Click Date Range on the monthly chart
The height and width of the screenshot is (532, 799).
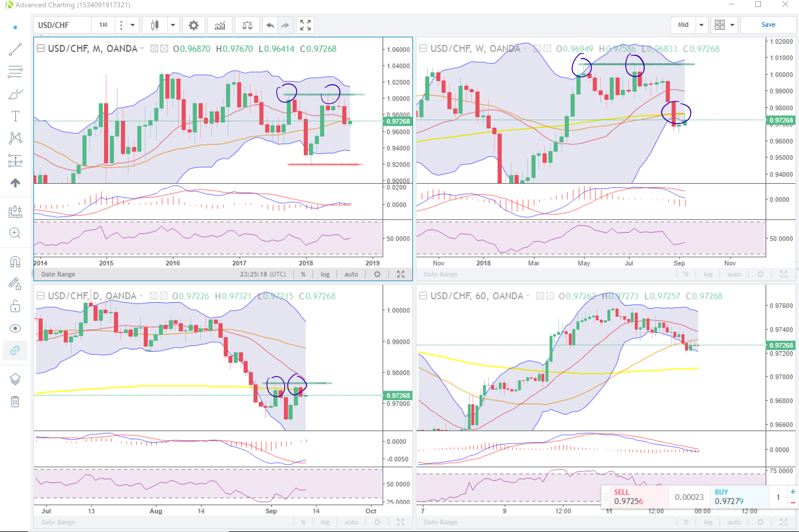(58, 274)
